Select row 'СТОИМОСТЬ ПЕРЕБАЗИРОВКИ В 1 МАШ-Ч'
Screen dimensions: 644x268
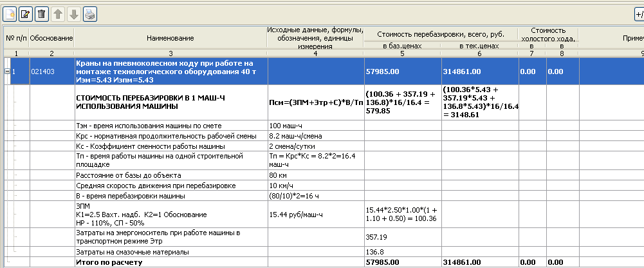point(171,103)
